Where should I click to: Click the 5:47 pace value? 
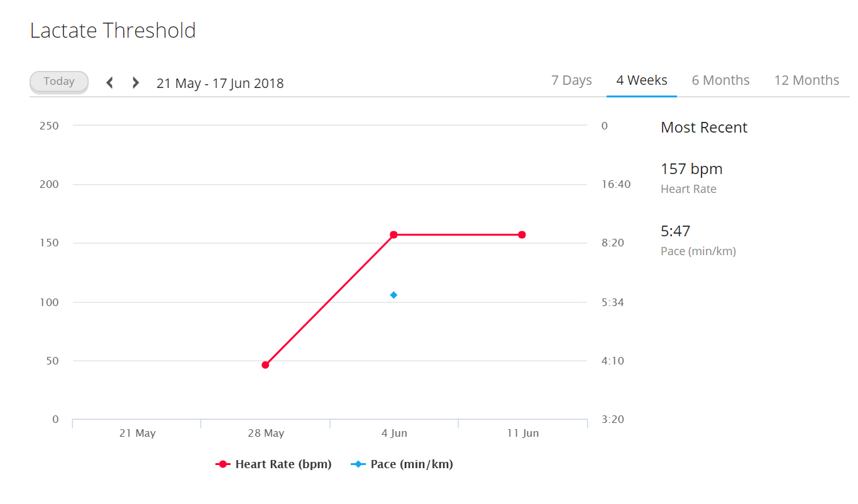(676, 231)
